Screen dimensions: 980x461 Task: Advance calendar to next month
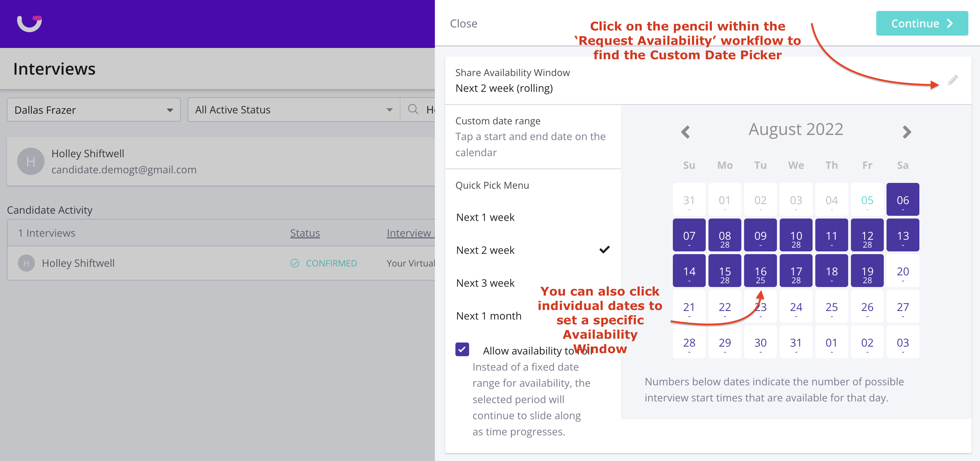point(907,132)
